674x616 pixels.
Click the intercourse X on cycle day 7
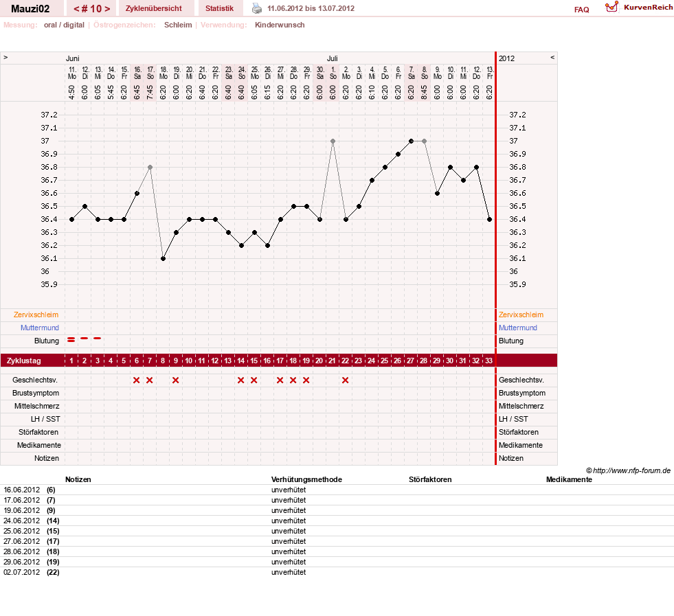pyautogui.click(x=150, y=380)
